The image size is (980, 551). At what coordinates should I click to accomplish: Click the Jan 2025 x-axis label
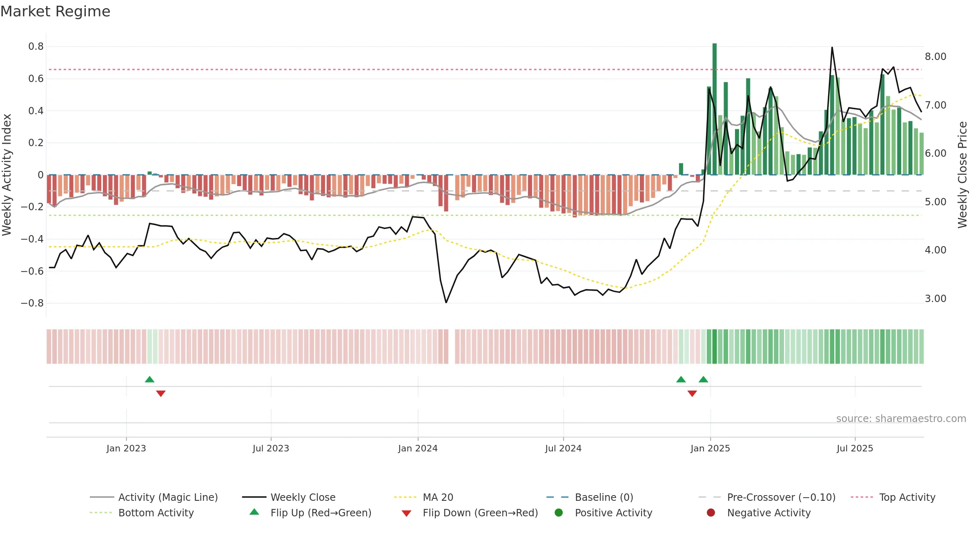pyautogui.click(x=710, y=448)
